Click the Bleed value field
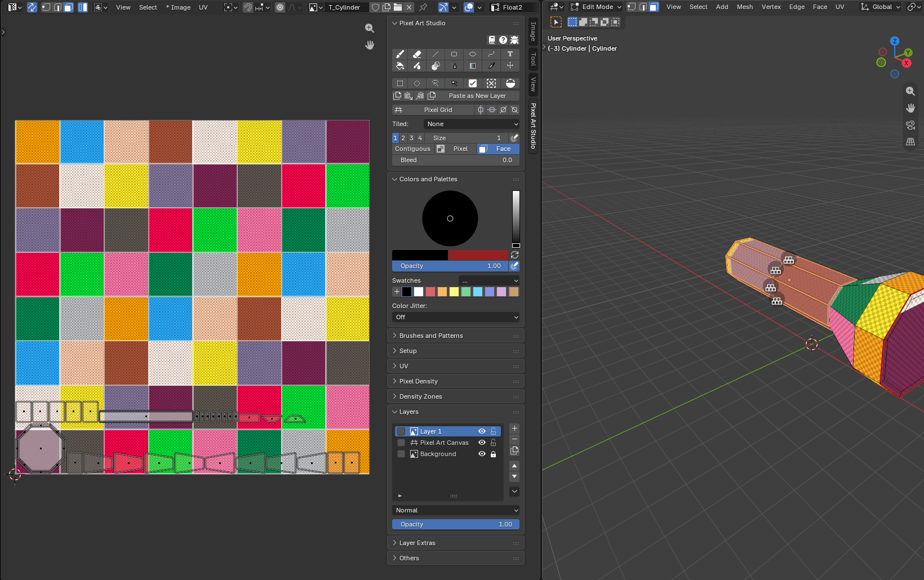The image size is (924, 580). 456,160
